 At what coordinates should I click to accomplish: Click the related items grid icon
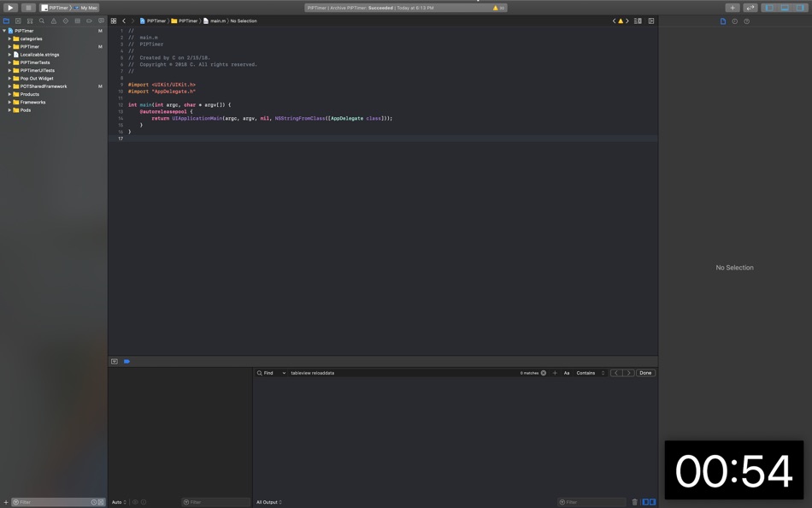(x=114, y=21)
